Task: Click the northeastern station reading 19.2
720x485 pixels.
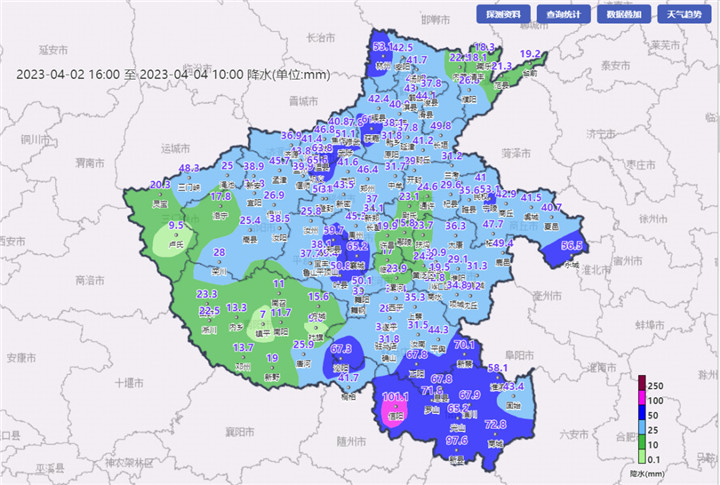Action: [x=529, y=54]
